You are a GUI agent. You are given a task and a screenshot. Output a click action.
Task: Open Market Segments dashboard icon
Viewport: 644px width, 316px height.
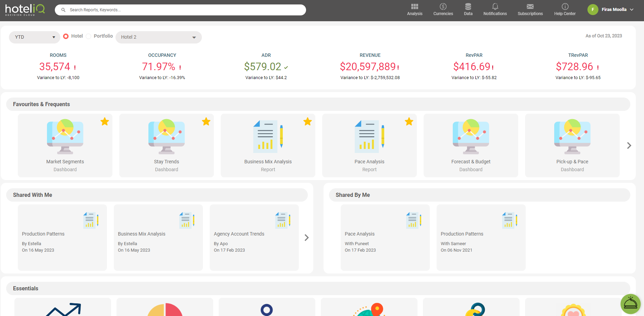pos(65,137)
